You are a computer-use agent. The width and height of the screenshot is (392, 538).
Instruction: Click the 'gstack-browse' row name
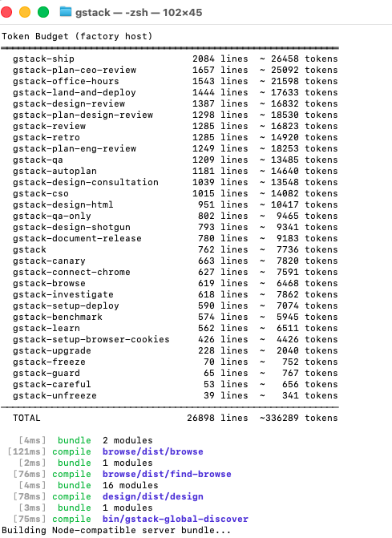tap(49, 283)
